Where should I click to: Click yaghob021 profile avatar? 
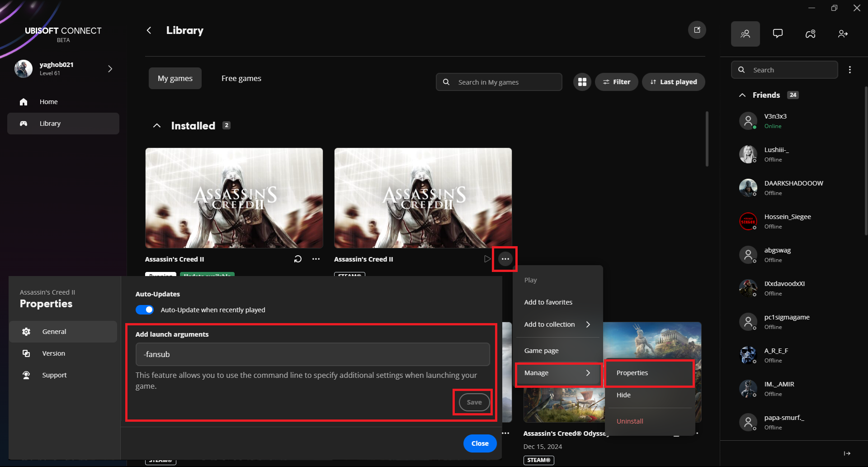pos(24,69)
